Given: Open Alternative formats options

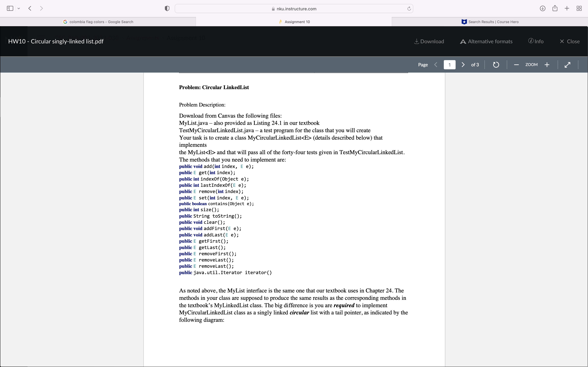Looking at the screenshot, I should click(x=486, y=41).
